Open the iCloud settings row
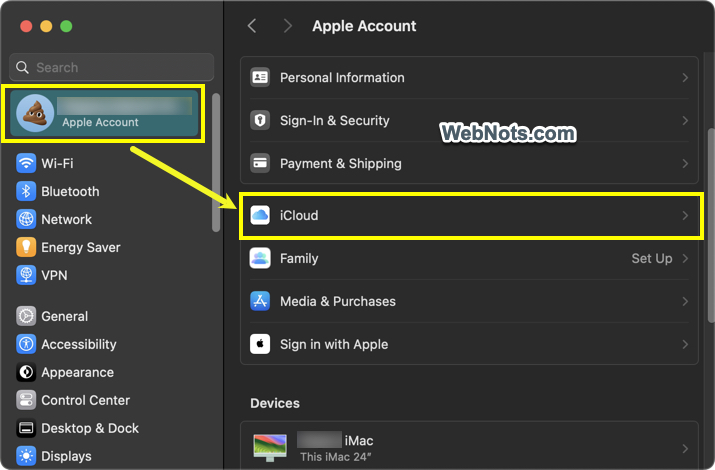This screenshot has width=715, height=470. [x=469, y=215]
